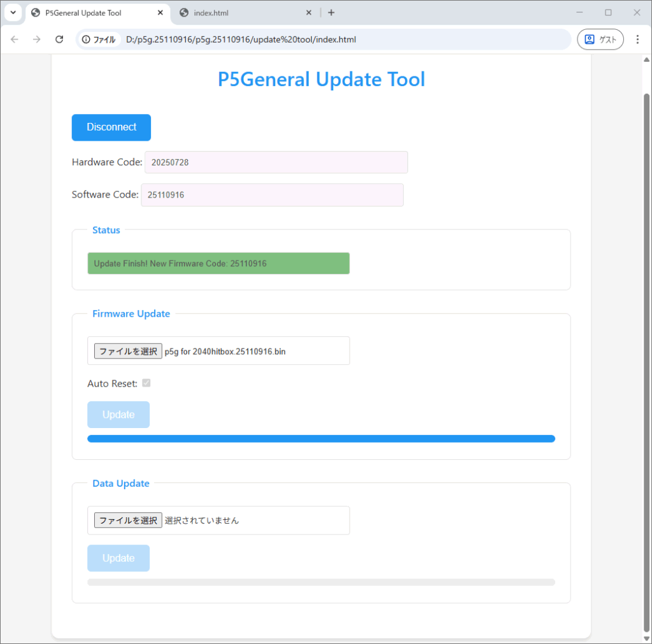
Task: Choose file in Data Update section
Action: point(128,520)
